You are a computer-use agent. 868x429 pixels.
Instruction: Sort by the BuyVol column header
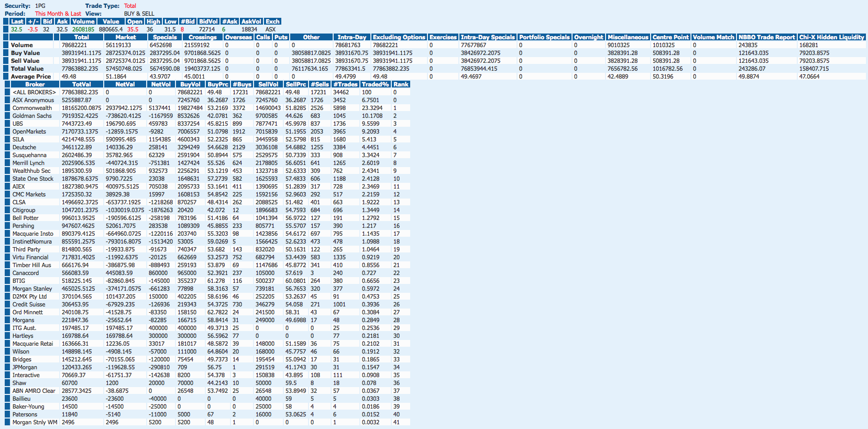[x=190, y=84]
